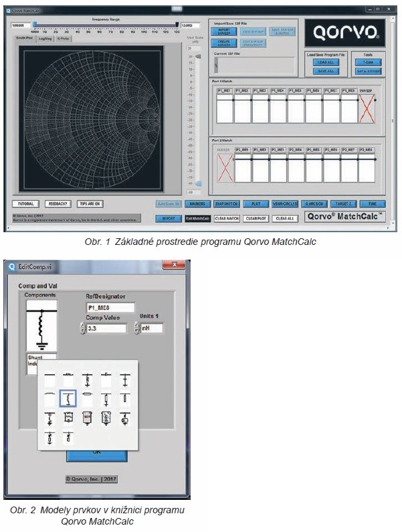The height and width of the screenshot is (532, 402).
Task: Pick the S2P file block symbol
Action: coord(106,418)
